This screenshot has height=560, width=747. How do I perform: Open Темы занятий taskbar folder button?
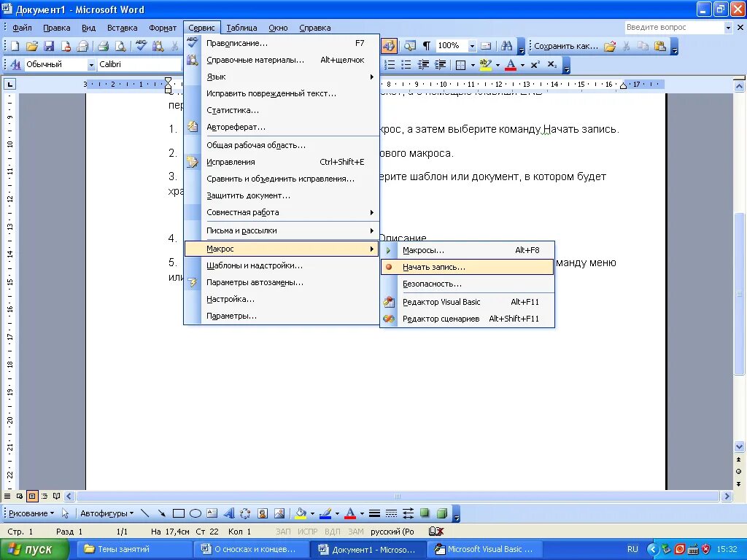pos(134,550)
